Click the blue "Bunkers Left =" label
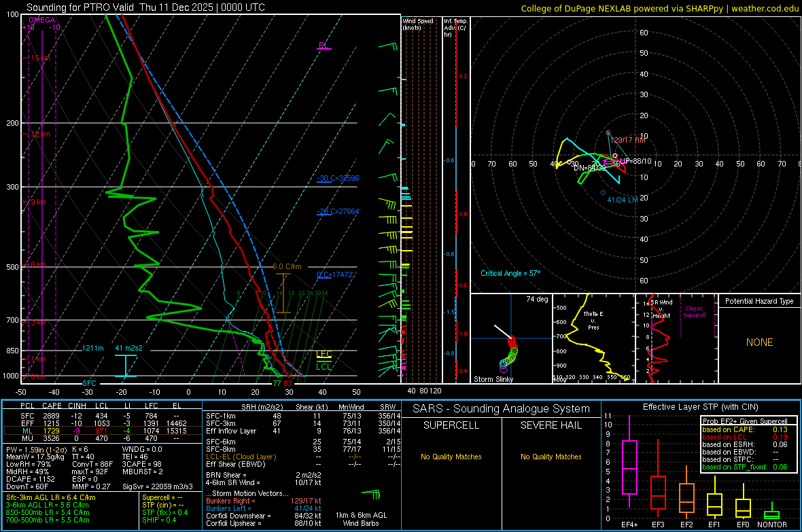The width and height of the screenshot is (802, 532). (228, 508)
